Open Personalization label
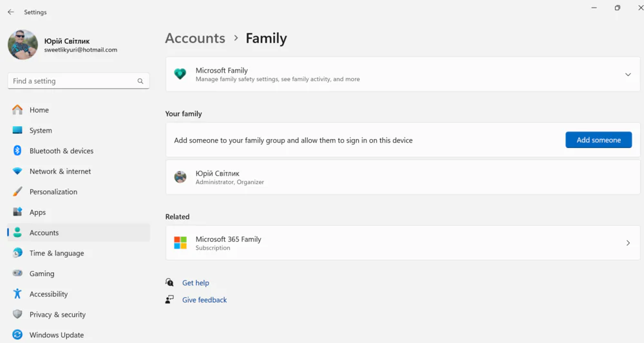The width and height of the screenshot is (644, 343). tap(53, 192)
